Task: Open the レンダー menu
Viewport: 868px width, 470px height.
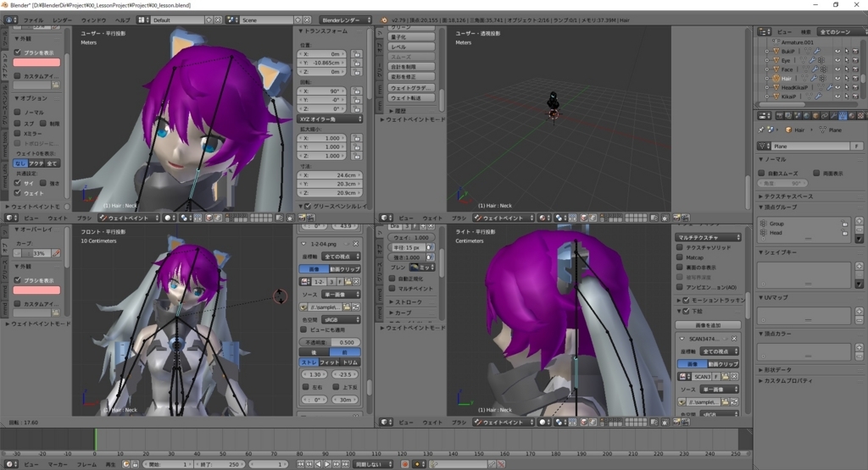Action: click(63, 20)
